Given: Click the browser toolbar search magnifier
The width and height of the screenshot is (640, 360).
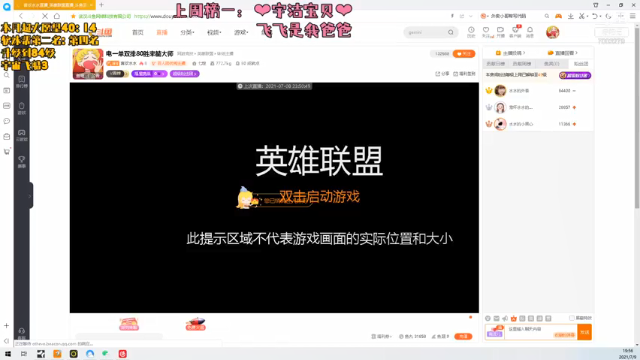Looking at the screenshot, I should tap(547, 16).
